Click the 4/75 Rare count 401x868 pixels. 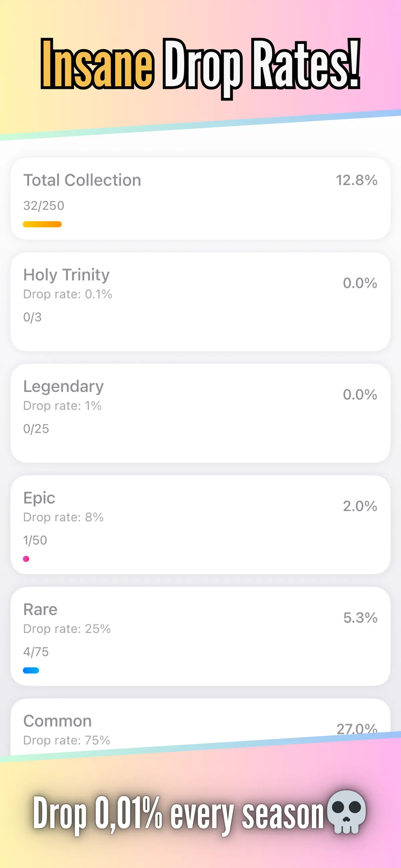pyautogui.click(x=36, y=652)
